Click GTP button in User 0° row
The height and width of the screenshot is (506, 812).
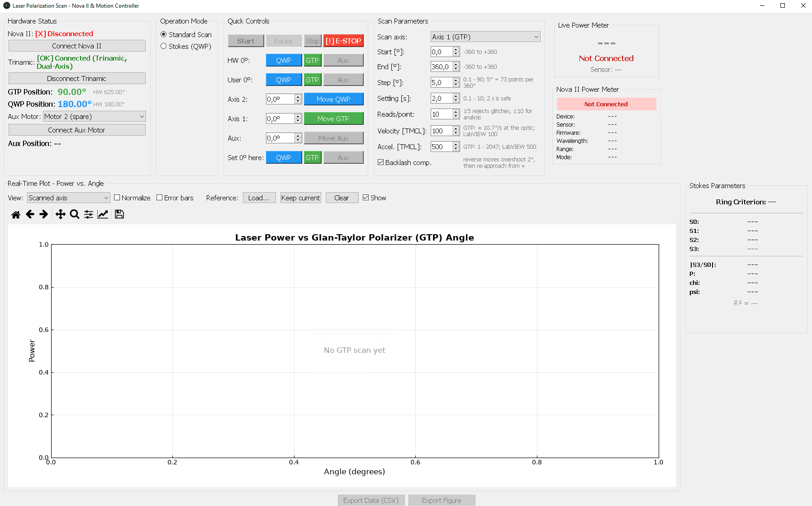(313, 80)
